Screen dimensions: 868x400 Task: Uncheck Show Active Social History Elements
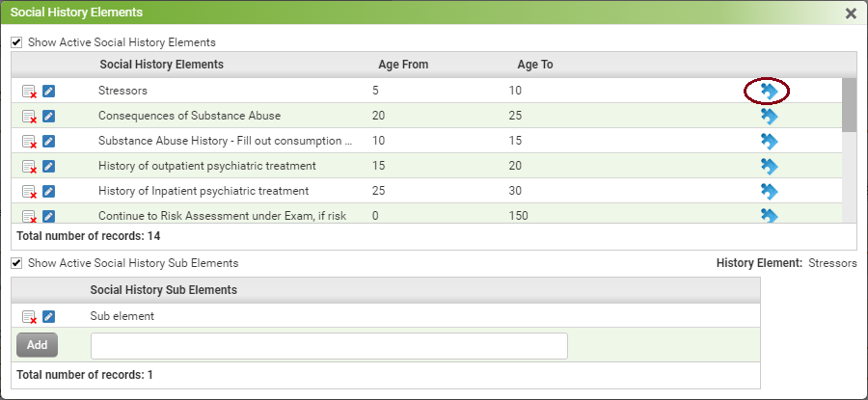click(x=16, y=42)
